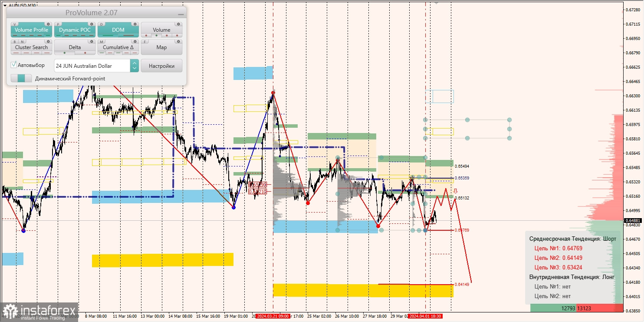Open Настройки settings
Viewport: 644px width, 322px height.
pyautogui.click(x=161, y=66)
